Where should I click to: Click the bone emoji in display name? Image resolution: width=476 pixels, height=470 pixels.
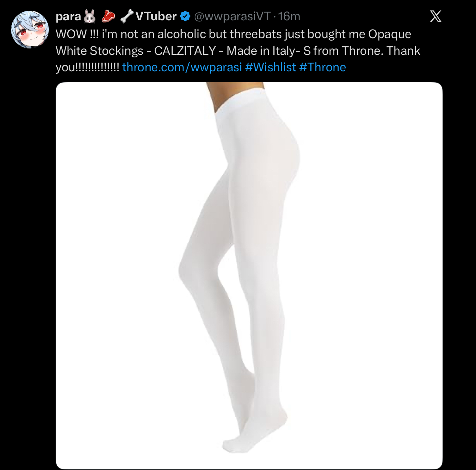pyautogui.click(x=126, y=16)
